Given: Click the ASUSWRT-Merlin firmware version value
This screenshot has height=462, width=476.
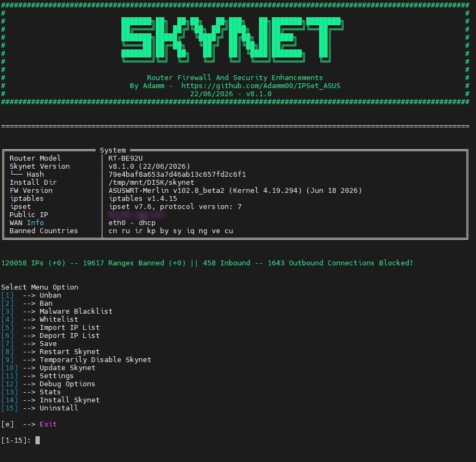Looking at the screenshot, I should pyautogui.click(x=235, y=190).
